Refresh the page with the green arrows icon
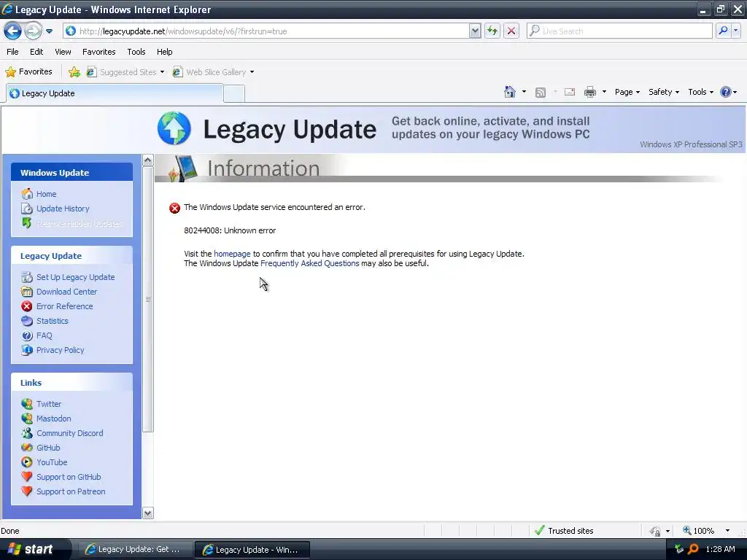The height and width of the screenshot is (560, 747). pos(492,31)
